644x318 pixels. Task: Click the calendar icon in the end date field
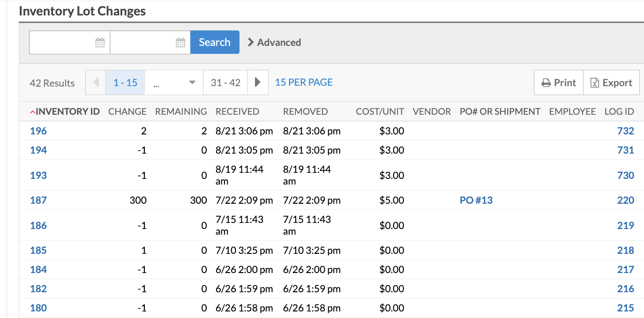(180, 43)
